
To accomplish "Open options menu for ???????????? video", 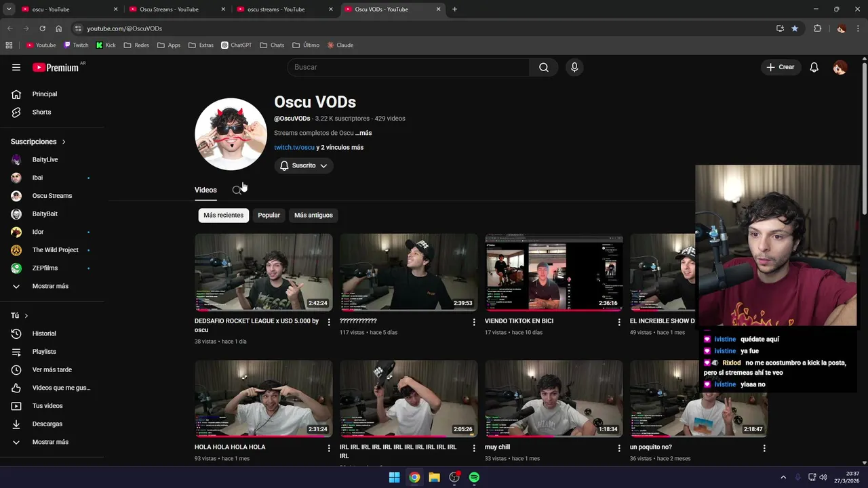I will pos(474,322).
